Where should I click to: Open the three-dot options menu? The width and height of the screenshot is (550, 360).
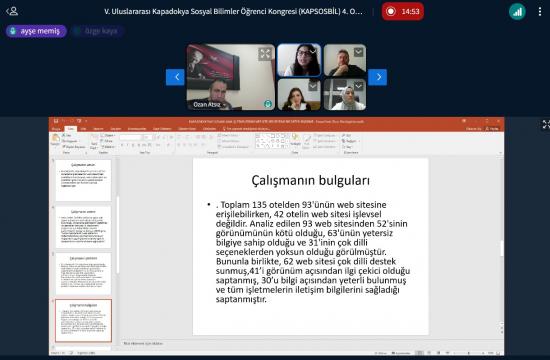[x=539, y=12]
